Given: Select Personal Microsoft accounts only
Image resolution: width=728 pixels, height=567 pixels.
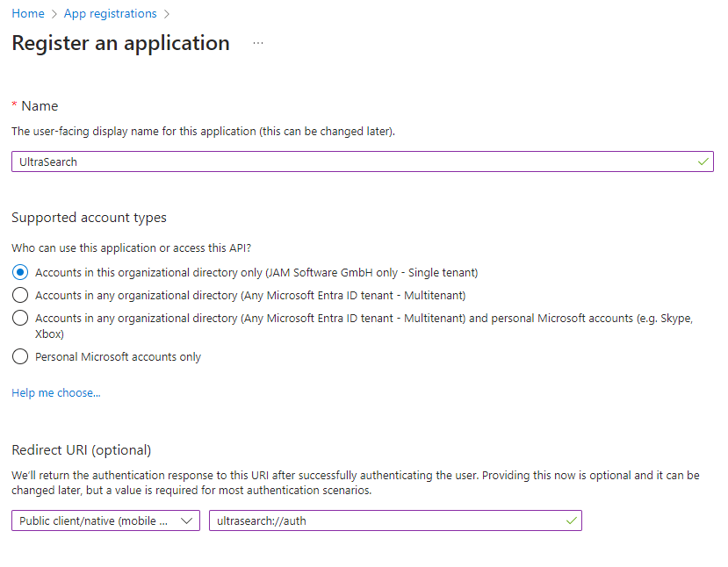Looking at the screenshot, I should pos(19,356).
